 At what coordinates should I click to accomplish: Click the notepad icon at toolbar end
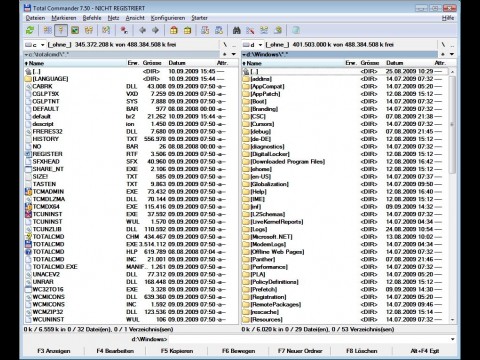(x=296, y=31)
